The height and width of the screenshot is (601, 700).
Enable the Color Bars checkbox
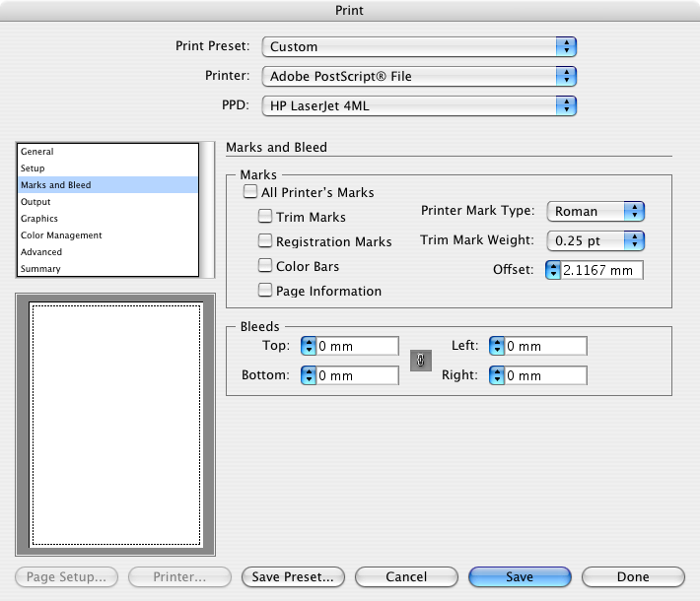click(x=265, y=266)
